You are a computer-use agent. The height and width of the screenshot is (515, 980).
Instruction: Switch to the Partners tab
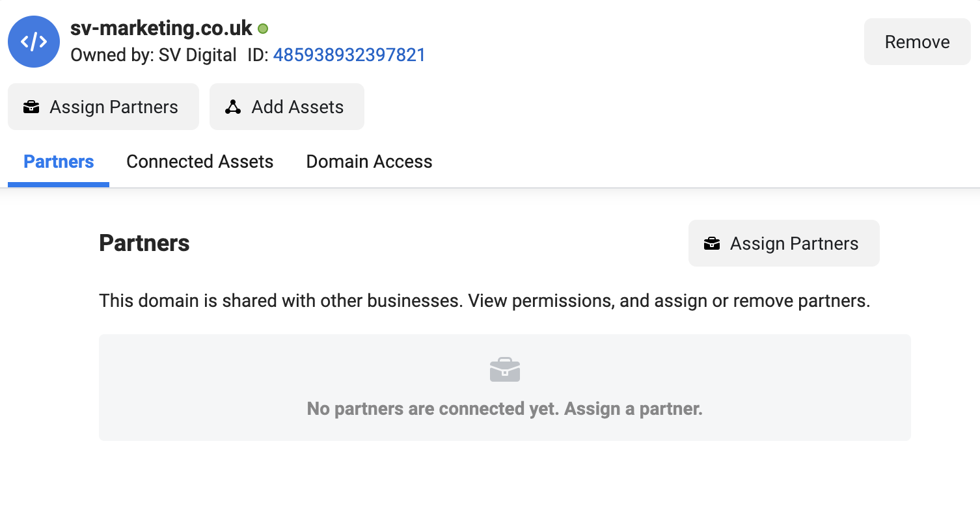click(x=59, y=162)
